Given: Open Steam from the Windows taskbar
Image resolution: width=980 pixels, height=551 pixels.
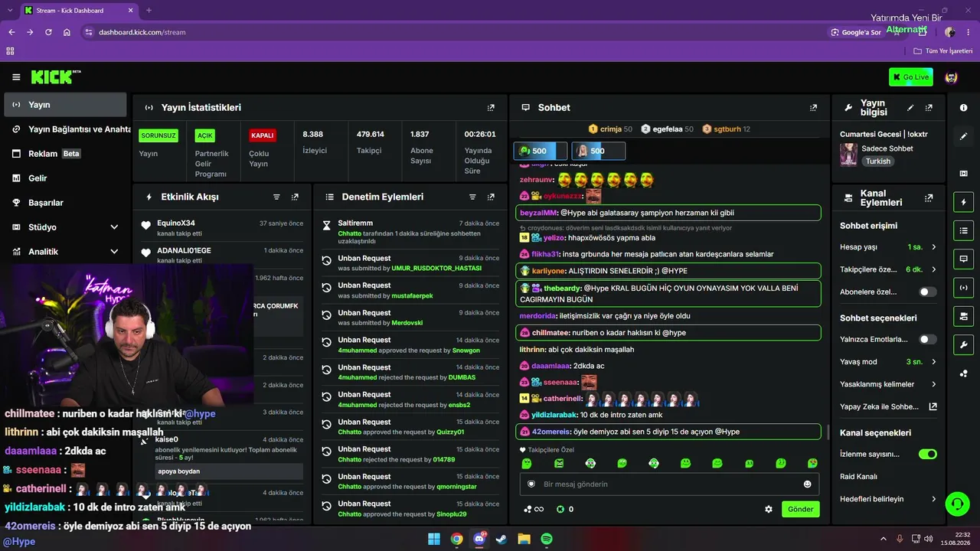Looking at the screenshot, I should (x=501, y=539).
